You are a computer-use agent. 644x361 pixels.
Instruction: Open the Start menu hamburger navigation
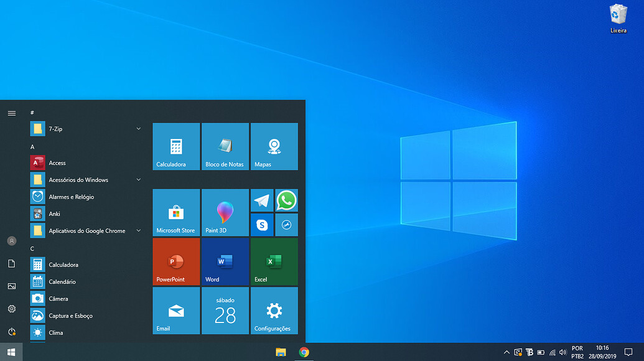tap(11, 113)
